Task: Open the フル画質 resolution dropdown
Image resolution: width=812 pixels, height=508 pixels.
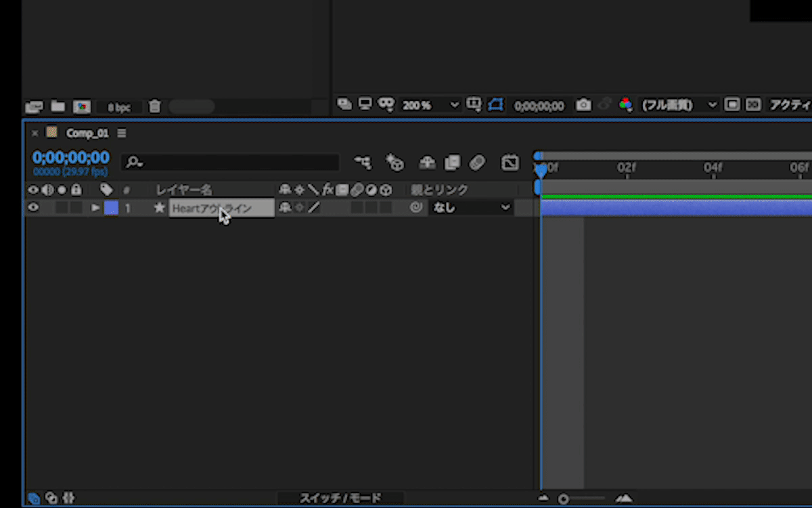Action: 679,105
